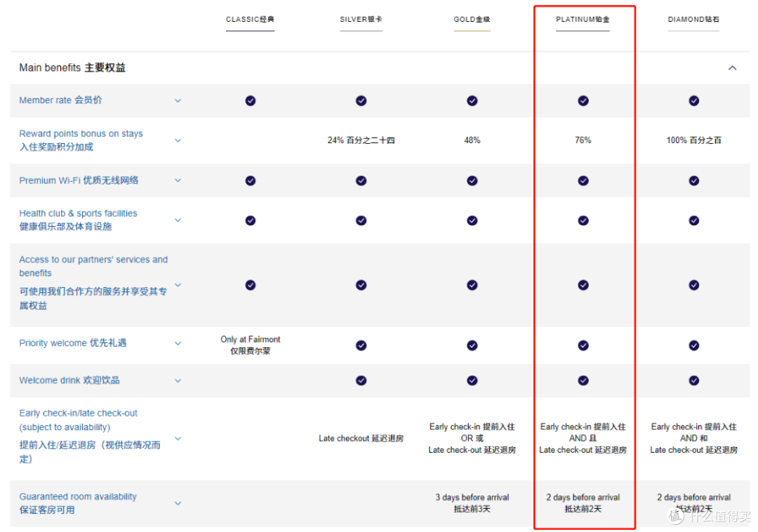758x532 pixels.
Task: Click partners' services checkmark under Diamond
Action: point(694,285)
